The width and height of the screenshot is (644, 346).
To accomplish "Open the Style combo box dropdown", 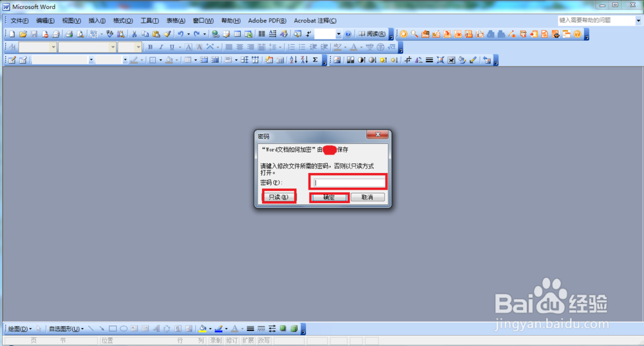I will point(53,47).
